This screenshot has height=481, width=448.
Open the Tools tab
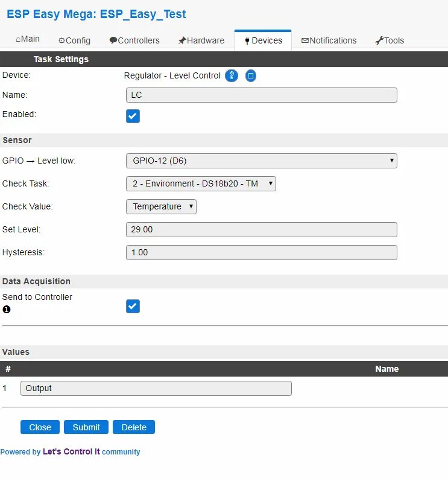(390, 40)
